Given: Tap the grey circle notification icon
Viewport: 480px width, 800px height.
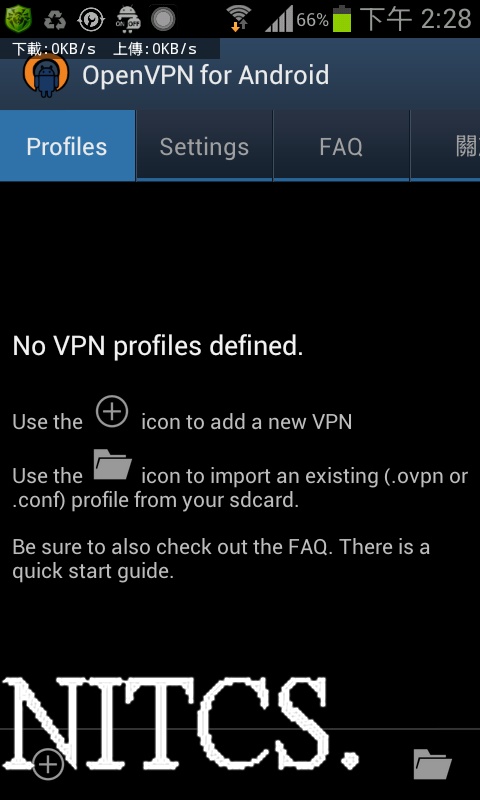Looking at the screenshot, I should [x=163, y=19].
